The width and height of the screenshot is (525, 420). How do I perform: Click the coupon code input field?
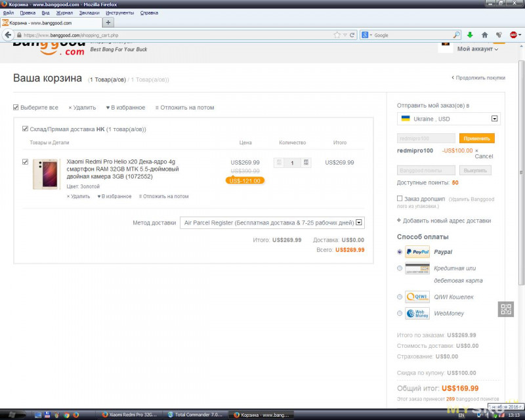tap(426, 138)
